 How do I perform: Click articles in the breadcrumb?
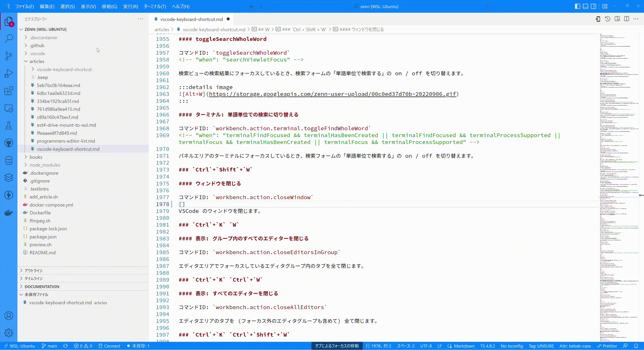[x=162, y=30]
